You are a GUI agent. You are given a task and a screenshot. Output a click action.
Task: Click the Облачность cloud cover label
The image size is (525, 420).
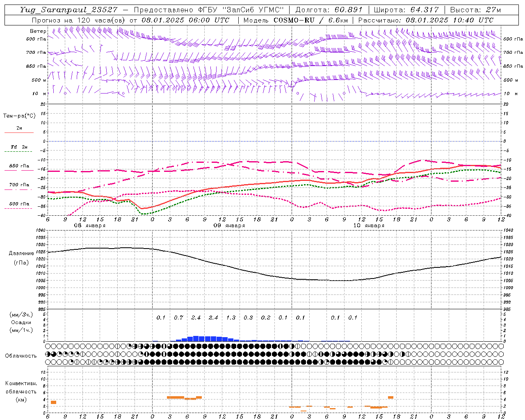[21, 356]
